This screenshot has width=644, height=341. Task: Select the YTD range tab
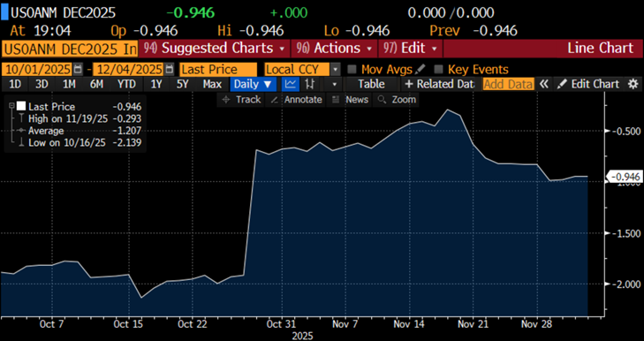(126, 84)
